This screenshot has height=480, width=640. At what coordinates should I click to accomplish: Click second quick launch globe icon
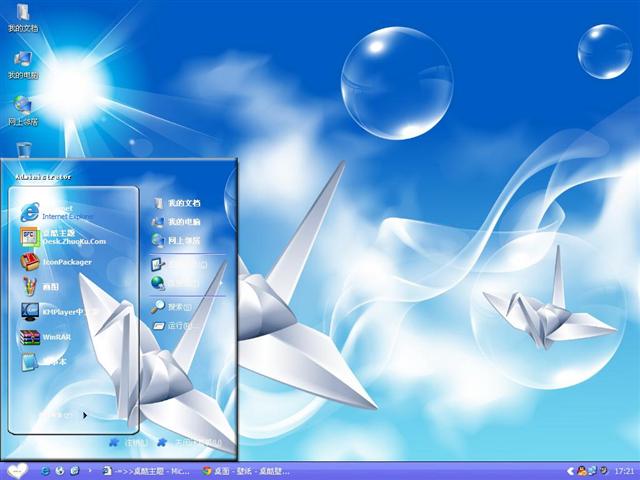(x=60, y=471)
